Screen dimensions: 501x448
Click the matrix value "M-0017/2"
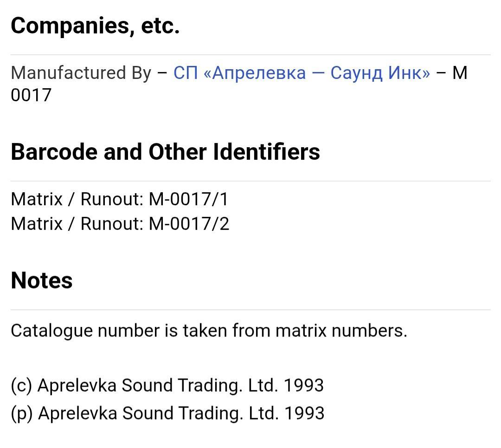pos(189,224)
